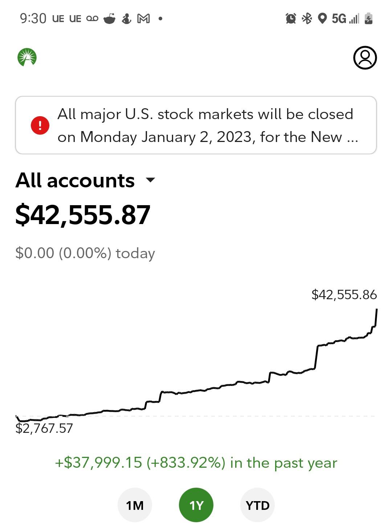
Task: Tap the red alert exclamation icon
Action: click(x=40, y=125)
